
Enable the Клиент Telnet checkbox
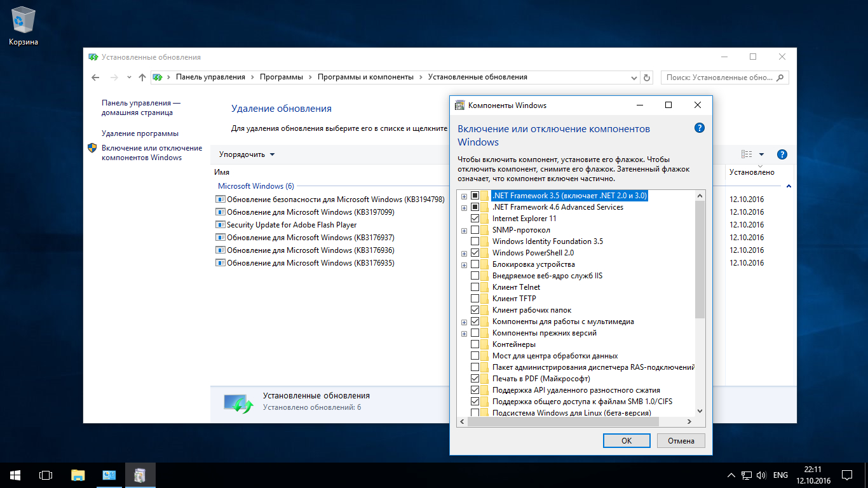(x=475, y=287)
